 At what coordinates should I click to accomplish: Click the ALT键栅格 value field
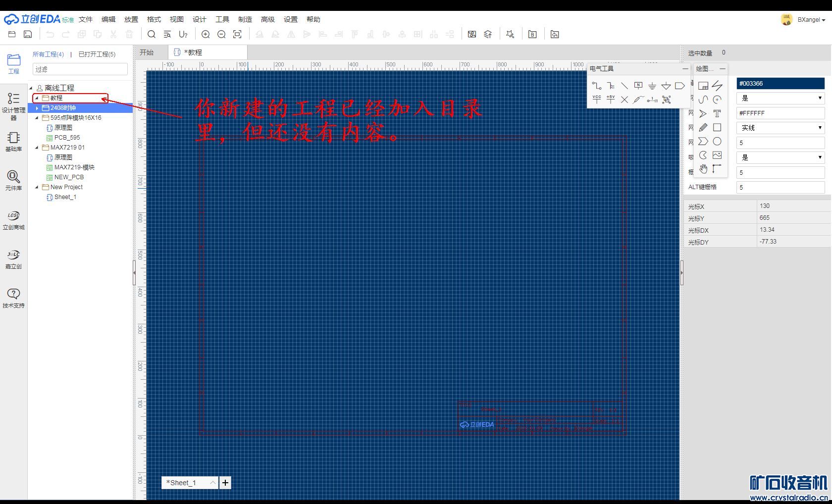[x=780, y=187]
